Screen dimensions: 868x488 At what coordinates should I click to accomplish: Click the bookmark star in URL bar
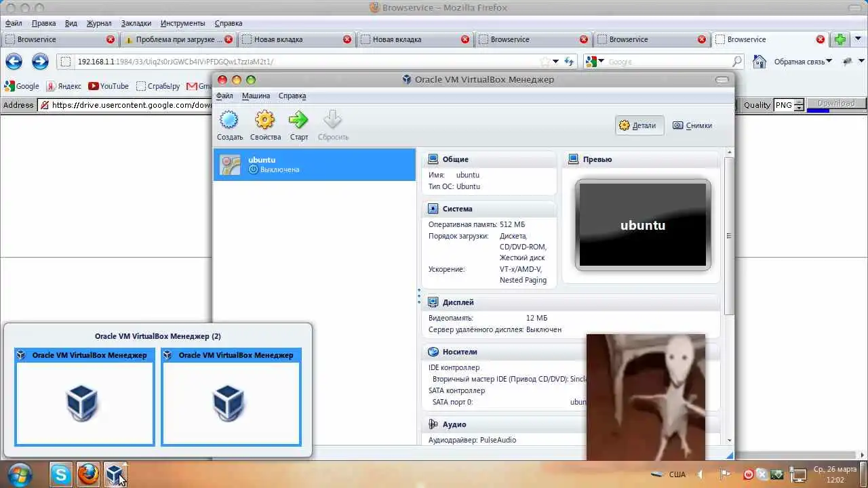pyautogui.click(x=545, y=62)
